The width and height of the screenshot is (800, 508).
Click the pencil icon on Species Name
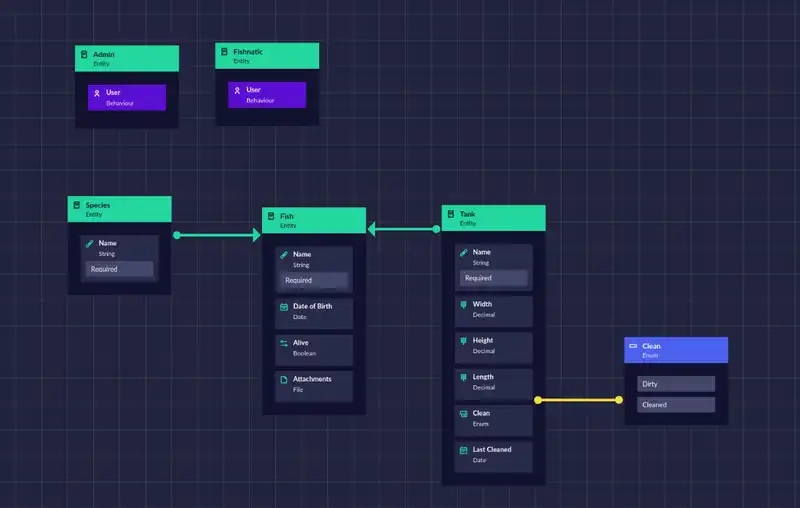89,243
